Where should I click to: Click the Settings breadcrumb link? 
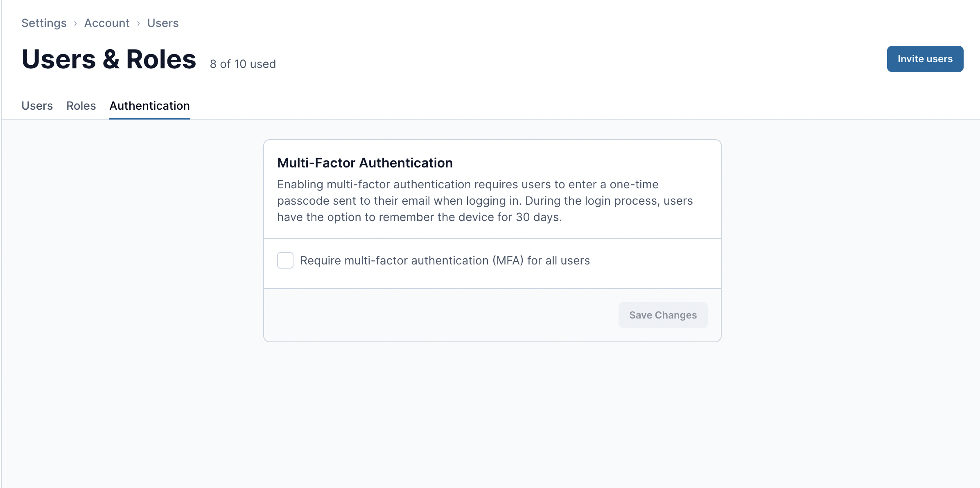[x=44, y=23]
